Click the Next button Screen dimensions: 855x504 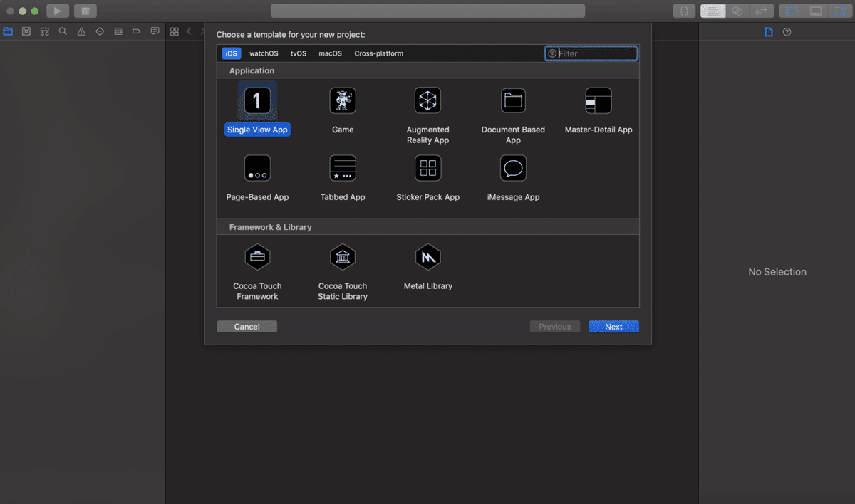tap(613, 327)
